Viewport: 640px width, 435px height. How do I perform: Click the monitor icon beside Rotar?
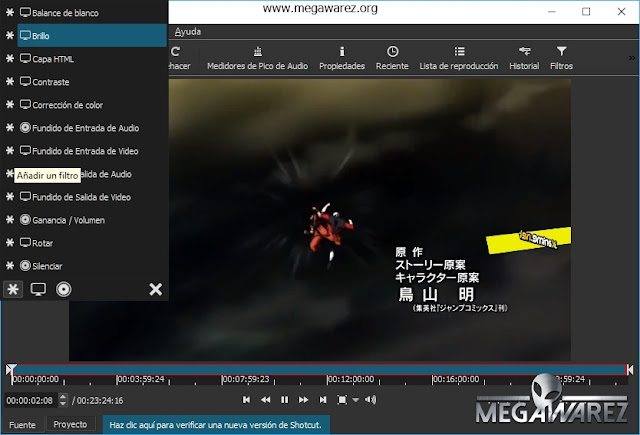pos(25,243)
